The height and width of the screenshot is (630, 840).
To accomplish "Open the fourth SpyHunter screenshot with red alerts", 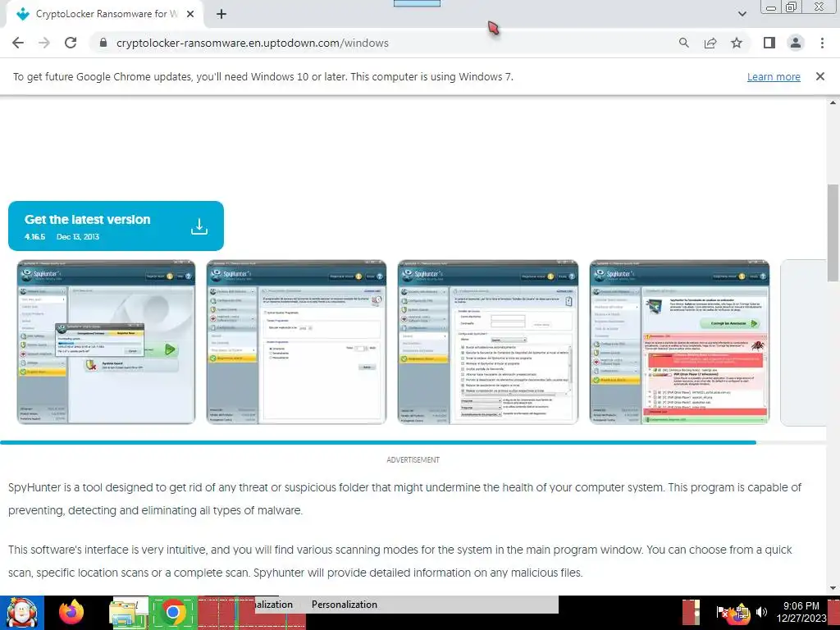I will tap(679, 342).
